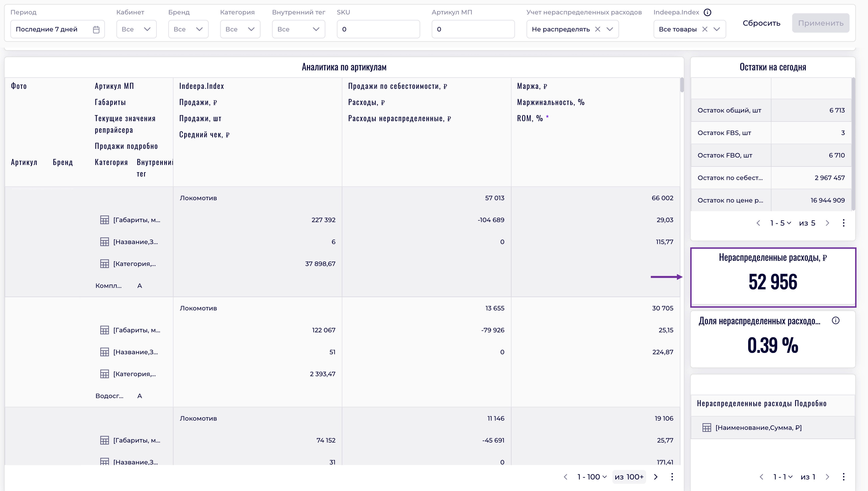Screen dimensions: 868x491
Task: Open the Внутренний тег dropdown
Action: (x=298, y=29)
